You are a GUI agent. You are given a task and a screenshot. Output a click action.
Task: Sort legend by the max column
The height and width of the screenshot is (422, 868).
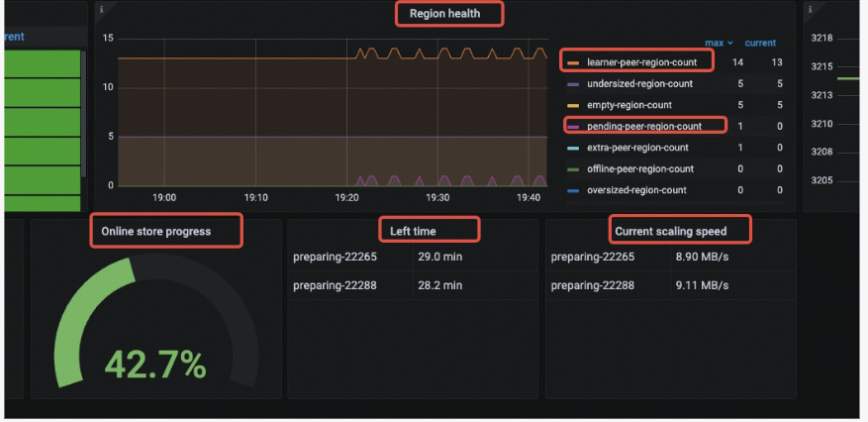coord(719,43)
